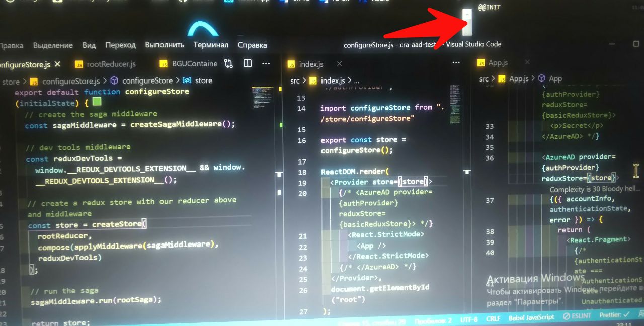The height and width of the screenshot is (326, 644).
Task: Select language mode Babel JavaScript
Action: [531, 317]
